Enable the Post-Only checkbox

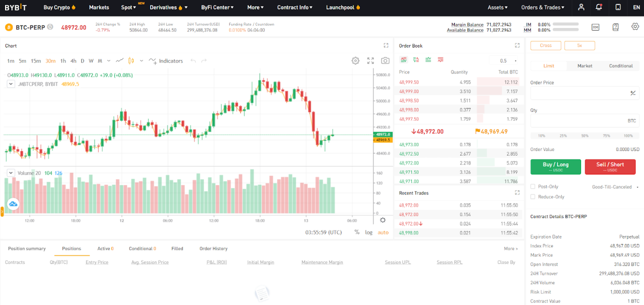tap(533, 186)
